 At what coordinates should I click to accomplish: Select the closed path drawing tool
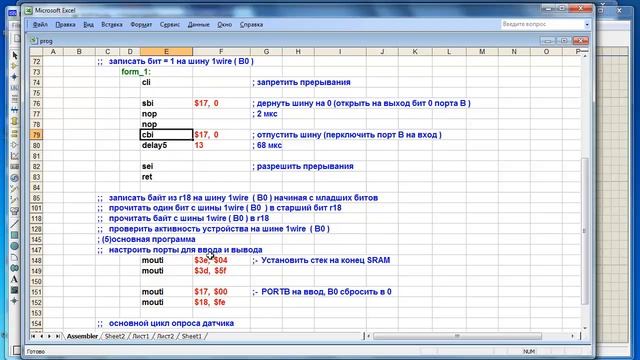point(15,268)
